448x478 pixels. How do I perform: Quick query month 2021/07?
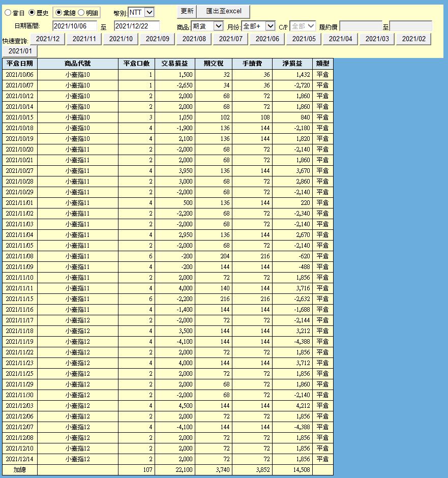click(230, 39)
